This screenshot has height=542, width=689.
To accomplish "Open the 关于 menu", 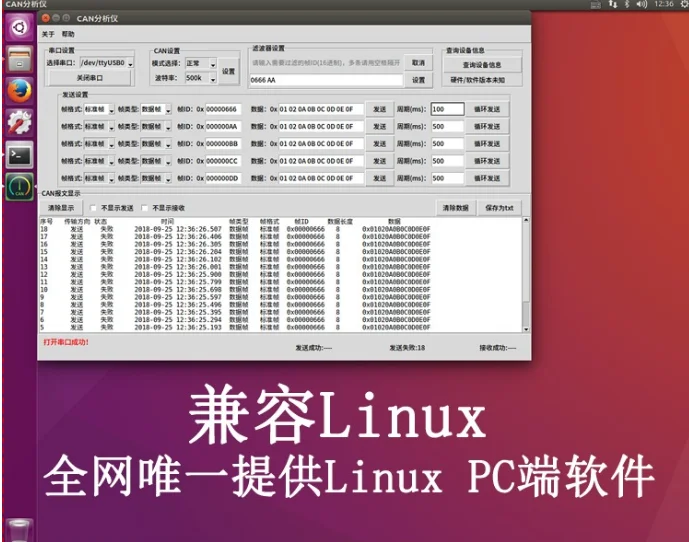I will coord(48,34).
